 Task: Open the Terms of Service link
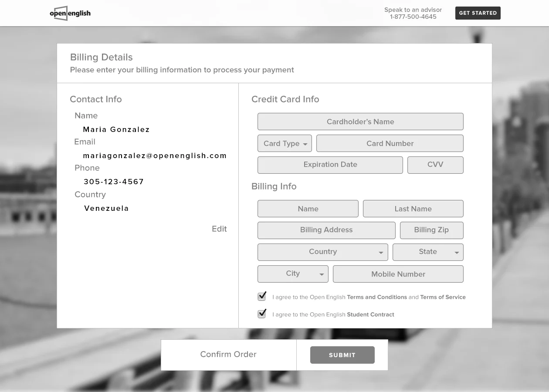coord(443,297)
